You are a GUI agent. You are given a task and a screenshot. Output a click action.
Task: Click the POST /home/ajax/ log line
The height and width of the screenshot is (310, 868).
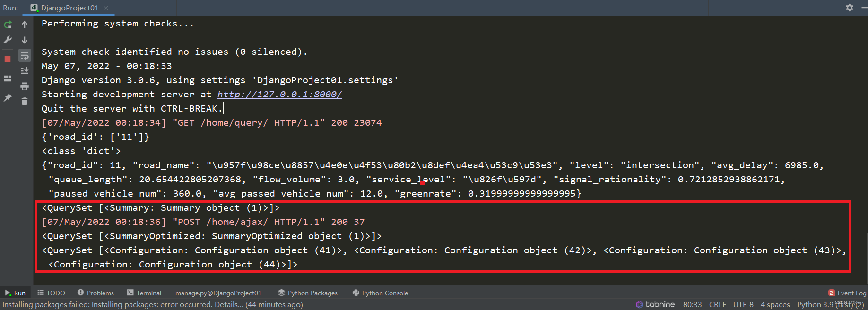tap(203, 222)
